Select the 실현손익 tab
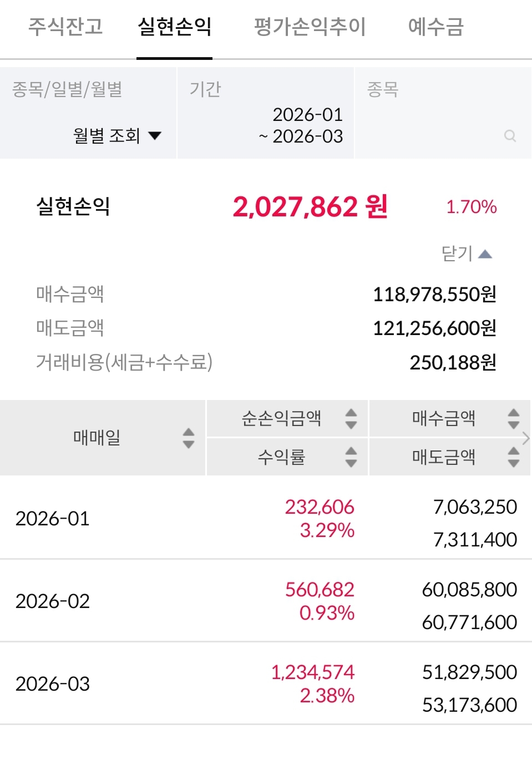Image resolution: width=532 pixels, height=780 pixels. (175, 27)
